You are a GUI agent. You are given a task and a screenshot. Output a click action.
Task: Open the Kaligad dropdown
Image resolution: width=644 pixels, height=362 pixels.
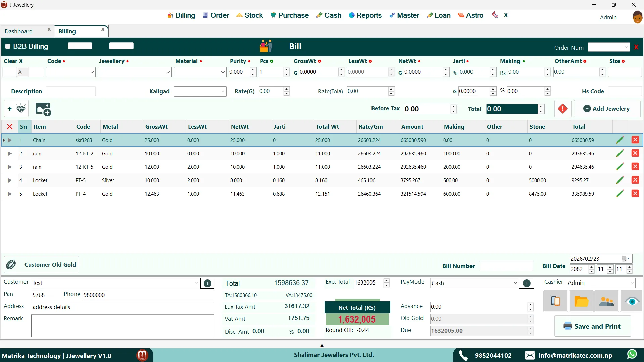point(223,91)
